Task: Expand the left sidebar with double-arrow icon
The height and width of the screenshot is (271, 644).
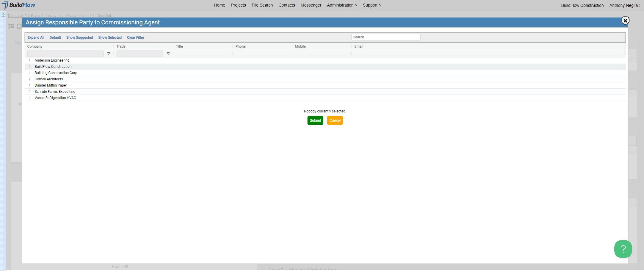Action: click(x=3, y=14)
